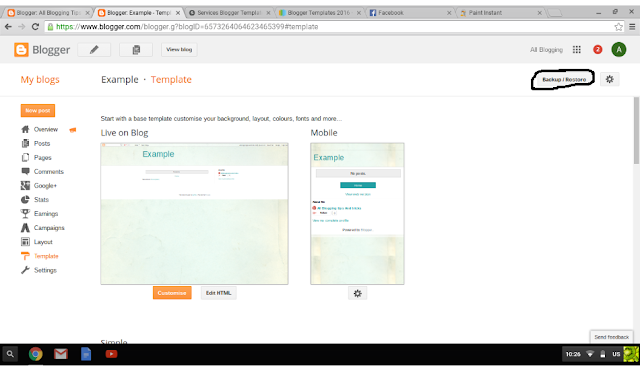
Task: Click the Pages sidebar icon
Action: tap(25, 158)
